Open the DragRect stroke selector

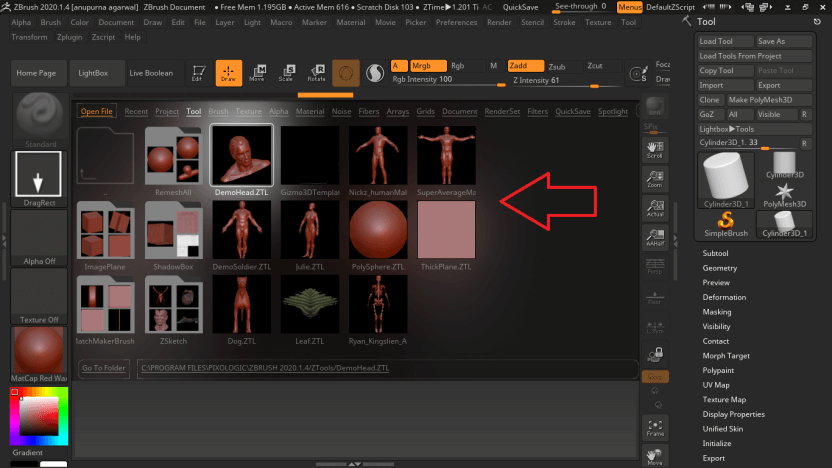tap(39, 179)
